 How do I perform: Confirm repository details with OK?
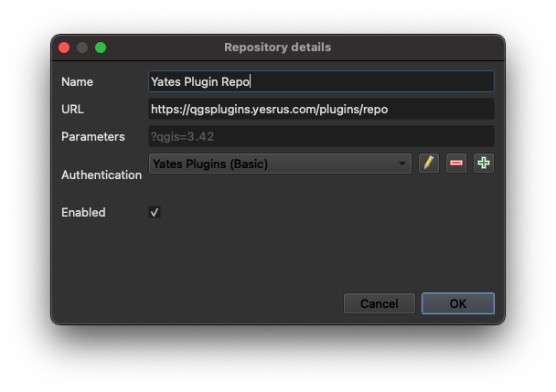pyautogui.click(x=458, y=303)
